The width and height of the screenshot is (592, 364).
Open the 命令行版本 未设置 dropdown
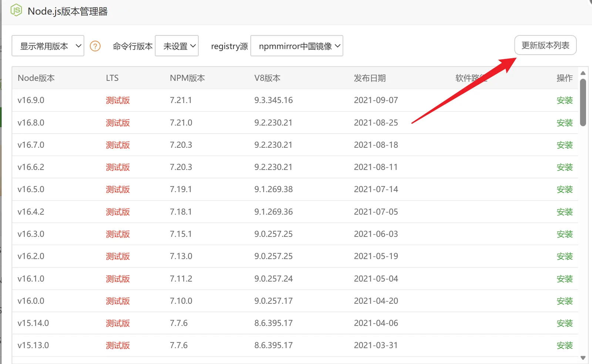[177, 46]
